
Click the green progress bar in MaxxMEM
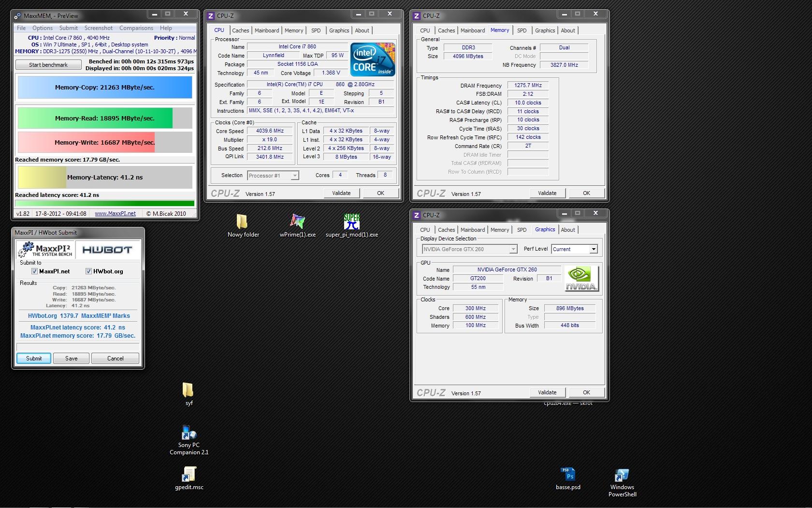(105, 204)
